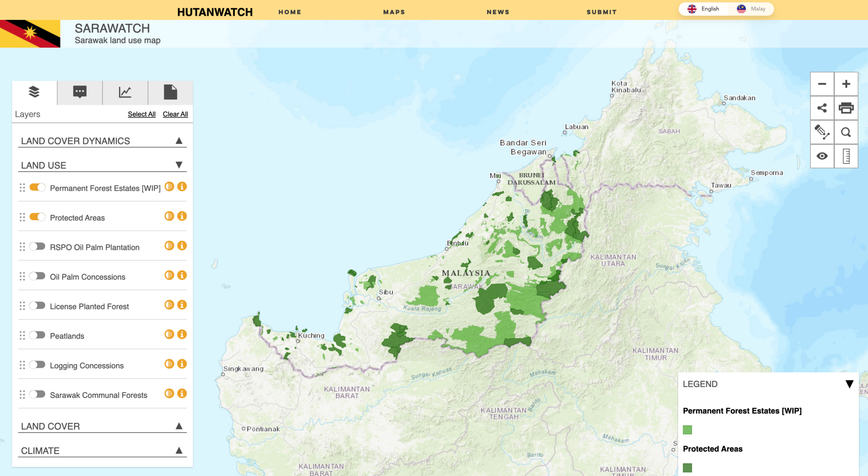The height and width of the screenshot is (476, 868).
Task: Switch the site language to Malay
Action: pos(751,8)
